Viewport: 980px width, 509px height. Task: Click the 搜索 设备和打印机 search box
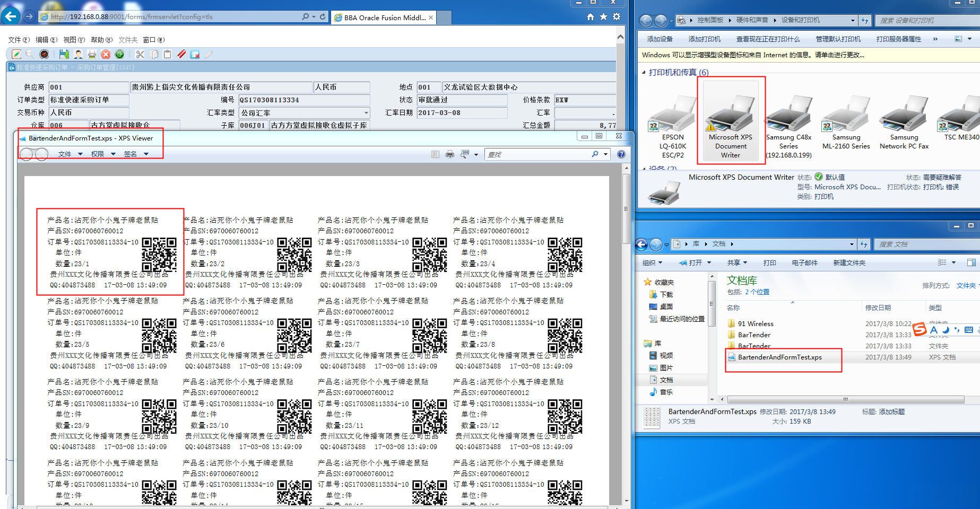tap(927, 20)
